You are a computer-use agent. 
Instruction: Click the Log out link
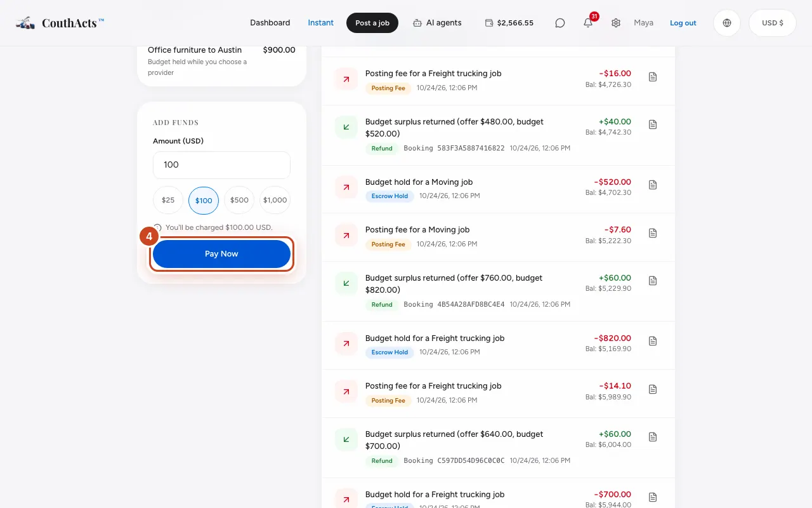pyautogui.click(x=683, y=23)
